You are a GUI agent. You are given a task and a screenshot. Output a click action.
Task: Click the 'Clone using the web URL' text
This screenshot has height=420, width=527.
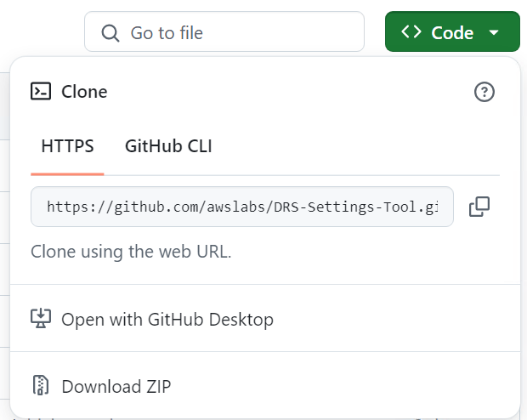(x=131, y=252)
